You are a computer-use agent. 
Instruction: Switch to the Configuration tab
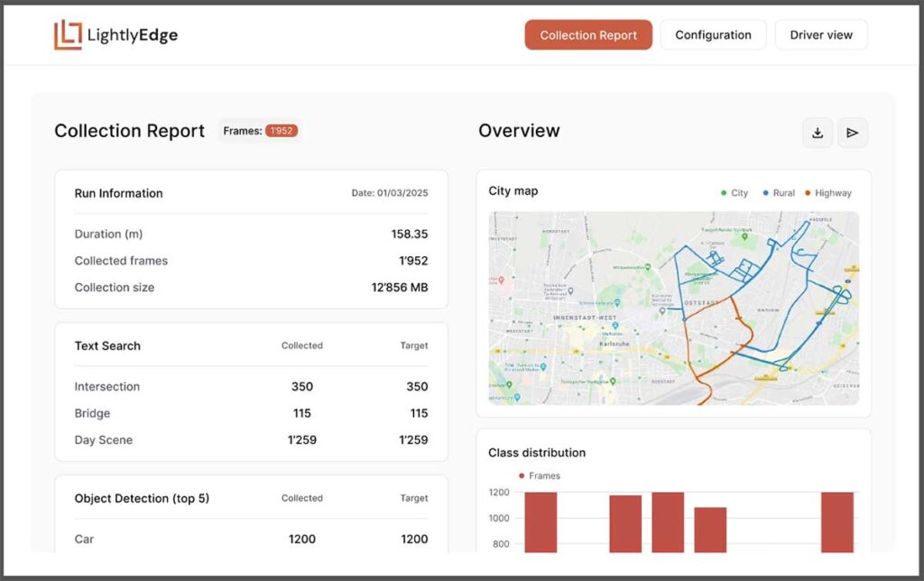point(713,35)
